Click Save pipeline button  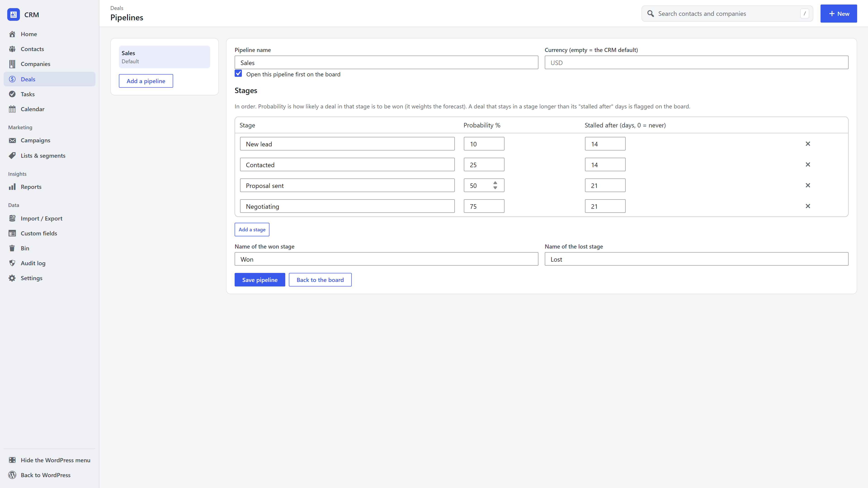click(x=260, y=280)
